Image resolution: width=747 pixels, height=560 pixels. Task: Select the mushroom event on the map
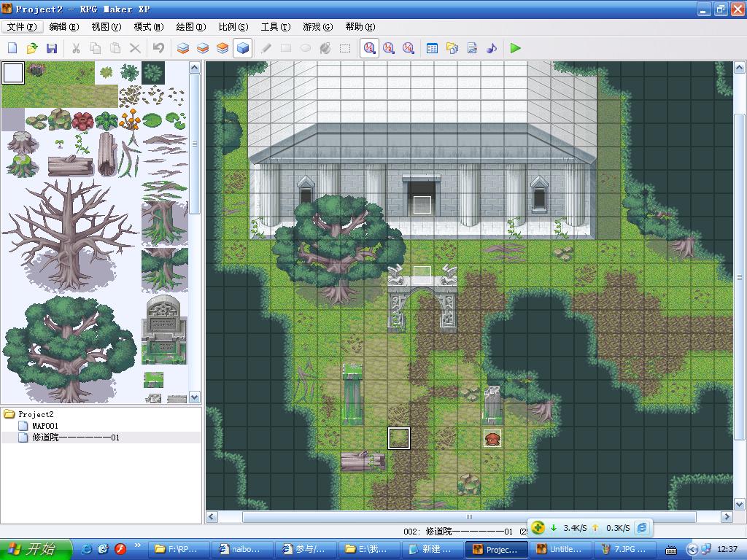pyautogui.click(x=492, y=437)
